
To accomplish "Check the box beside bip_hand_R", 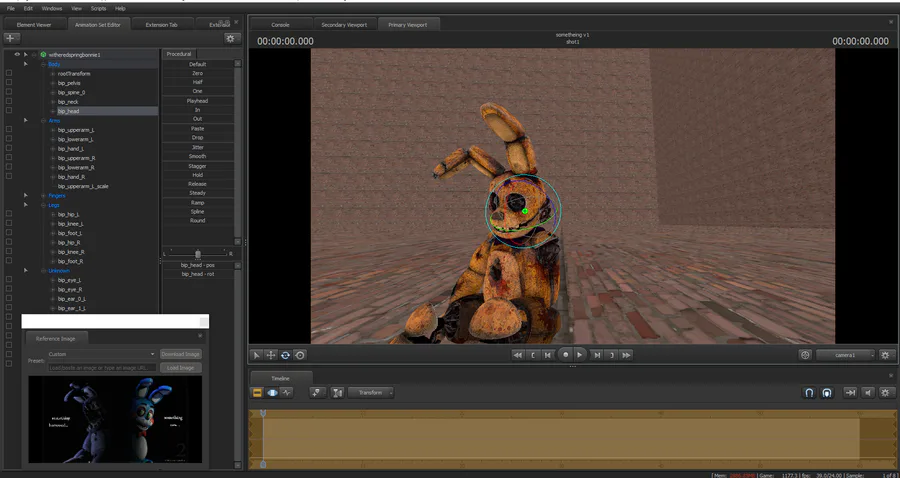I will [9, 176].
